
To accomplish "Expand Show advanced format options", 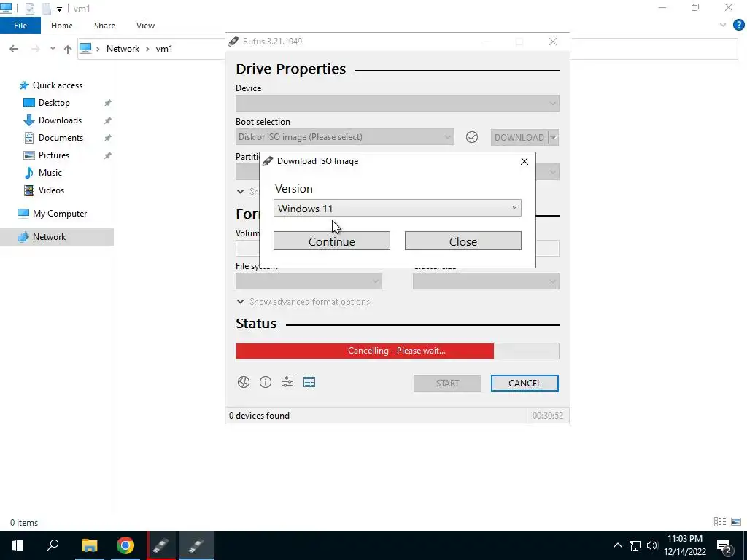I will [x=303, y=302].
